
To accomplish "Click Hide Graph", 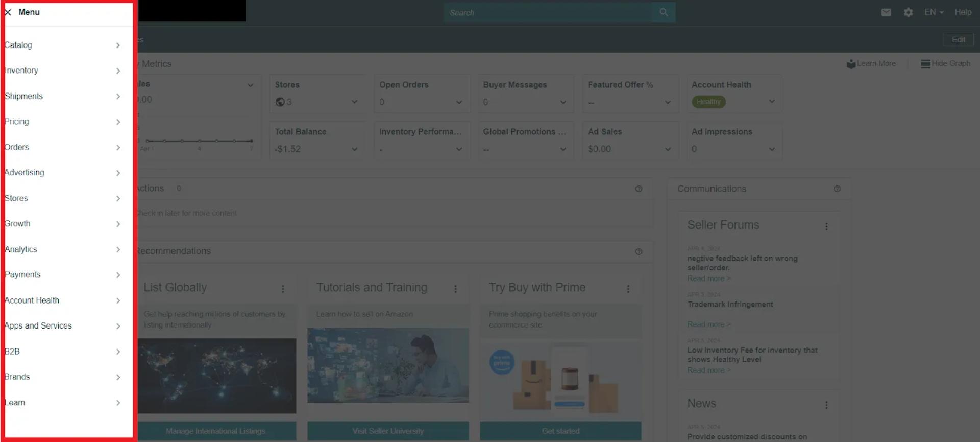I will (946, 64).
